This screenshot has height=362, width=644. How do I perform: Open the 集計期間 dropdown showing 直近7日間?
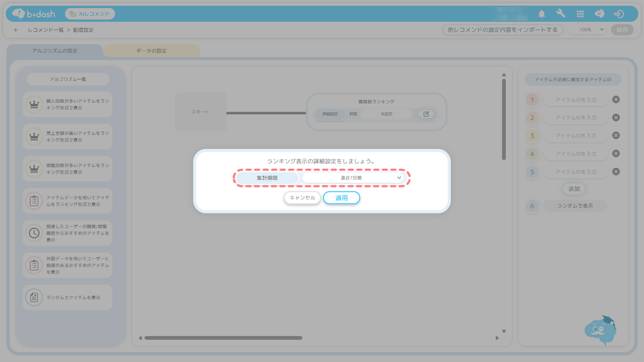[x=353, y=178]
